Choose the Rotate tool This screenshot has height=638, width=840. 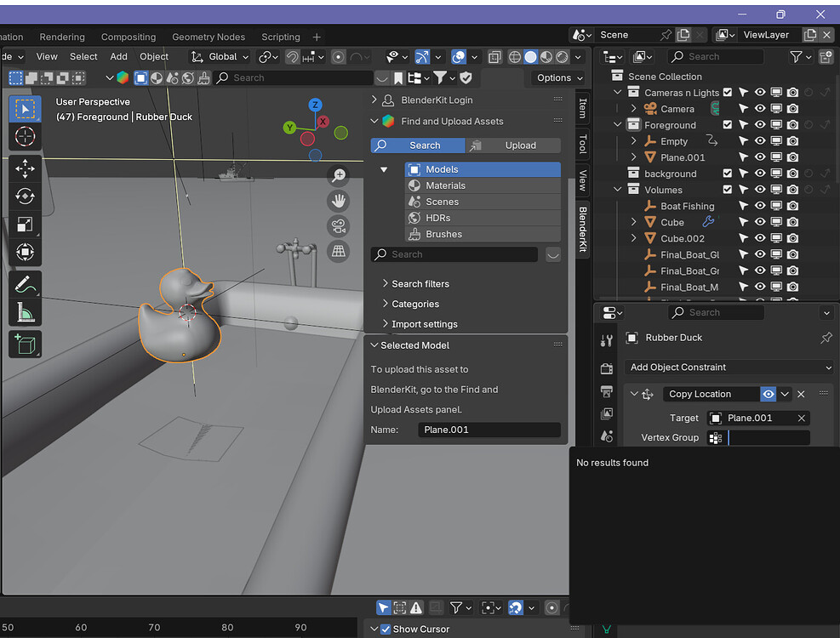25,196
